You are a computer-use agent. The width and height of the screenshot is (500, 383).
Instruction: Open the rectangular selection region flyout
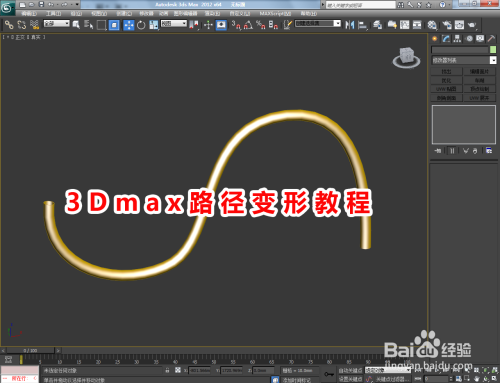tap(101, 25)
